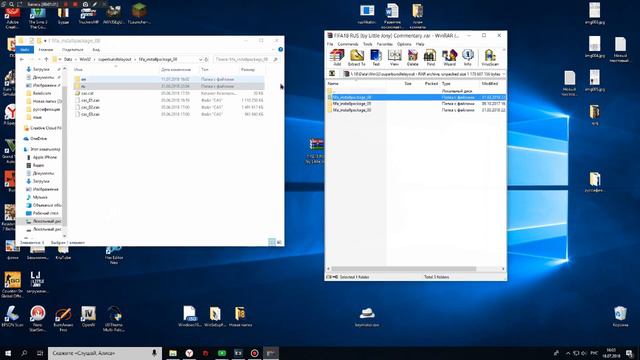Image resolution: width=640 pixels, height=360 pixels.
Task: Click the refresh icon in Explorer address bar
Action: [x=207, y=60]
